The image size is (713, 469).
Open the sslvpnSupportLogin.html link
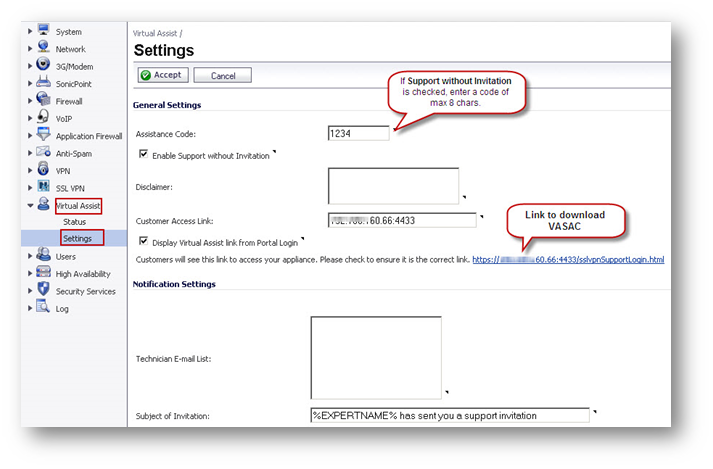tap(568, 260)
